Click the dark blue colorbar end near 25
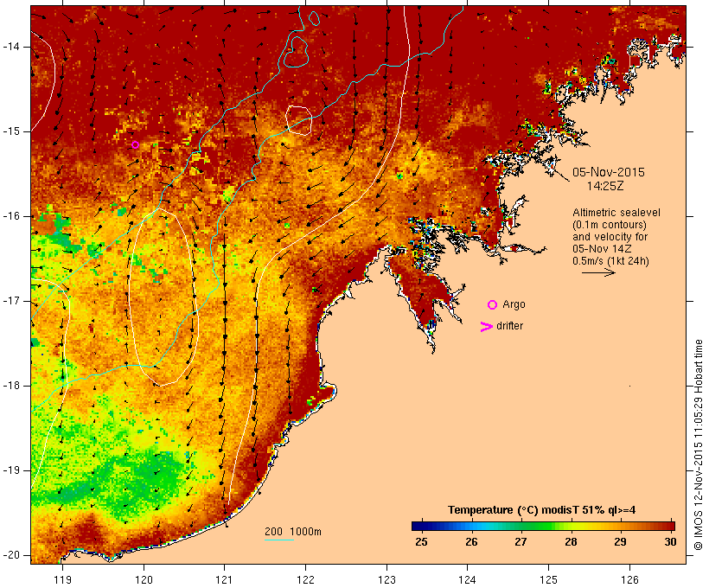 pyautogui.click(x=418, y=526)
